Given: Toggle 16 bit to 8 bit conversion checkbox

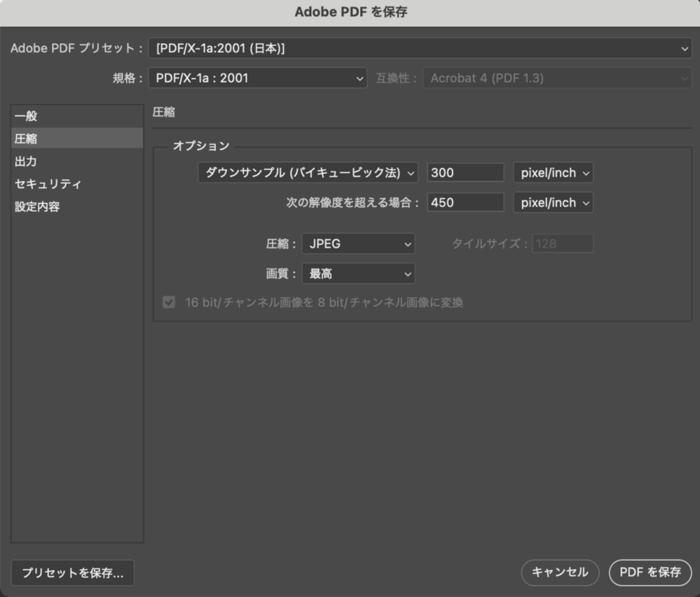Looking at the screenshot, I should [169, 302].
